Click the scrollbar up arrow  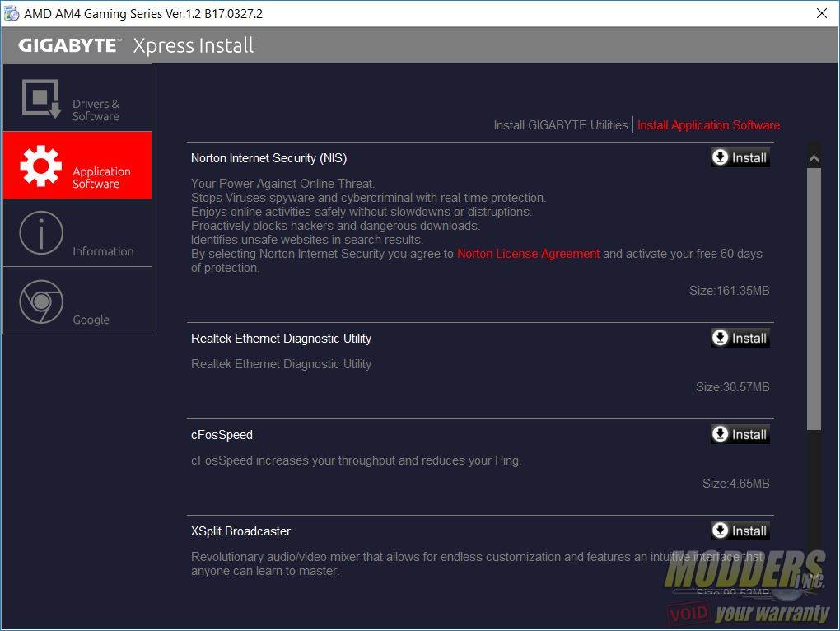[814, 158]
